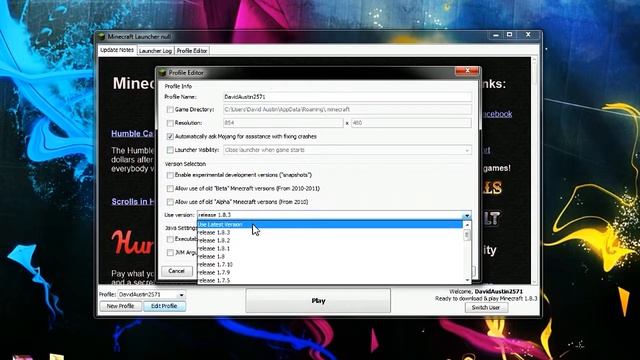
Task: Open the Scrolls link in update notes
Action: (x=133, y=201)
